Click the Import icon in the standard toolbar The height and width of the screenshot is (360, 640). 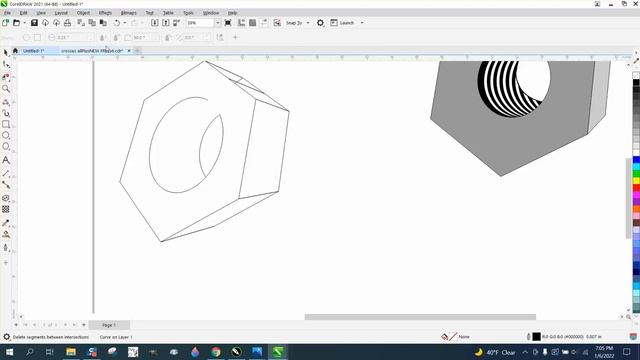[x=155, y=23]
